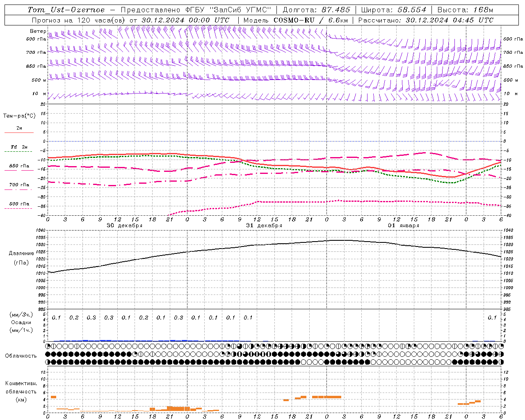Click the Давление pressure panel label
This screenshot has height=420, width=525.
[x=21, y=253]
